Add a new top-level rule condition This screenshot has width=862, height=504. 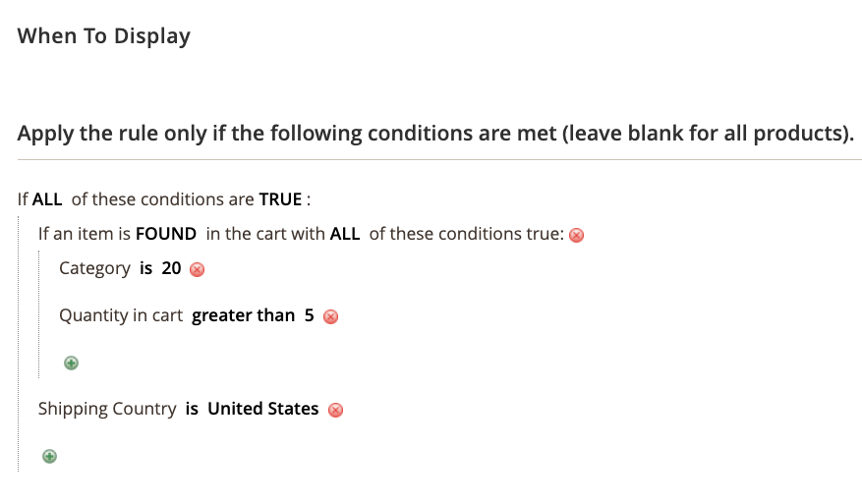click(49, 456)
